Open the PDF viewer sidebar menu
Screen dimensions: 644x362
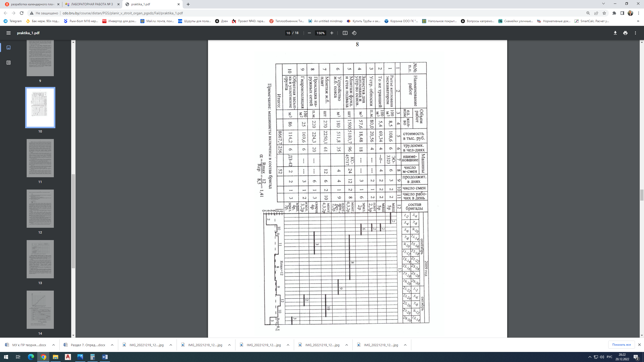(9, 33)
